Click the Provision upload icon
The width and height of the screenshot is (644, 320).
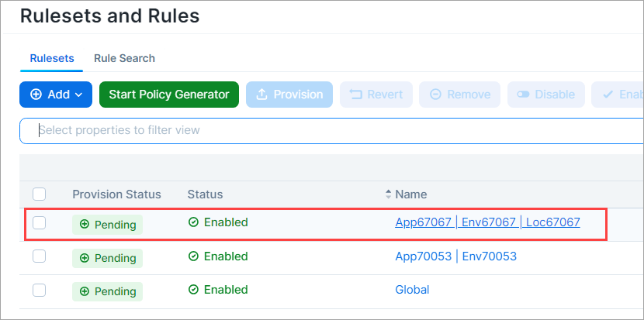coord(261,95)
